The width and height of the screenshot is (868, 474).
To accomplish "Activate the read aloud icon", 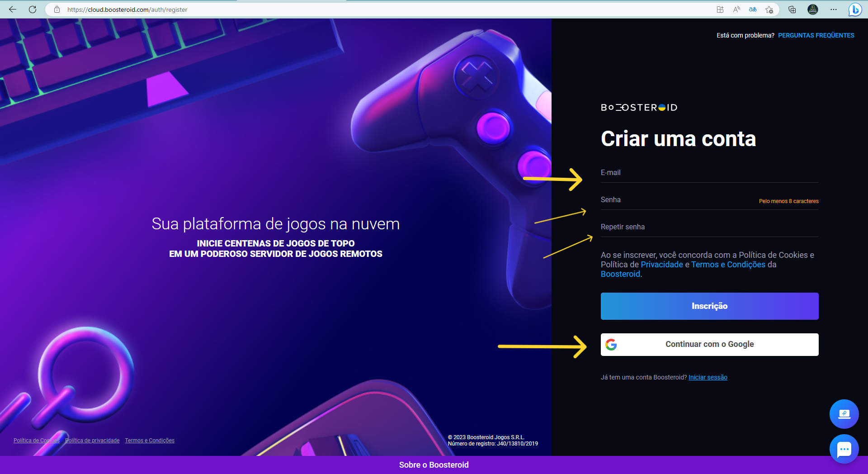I will 736,9.
